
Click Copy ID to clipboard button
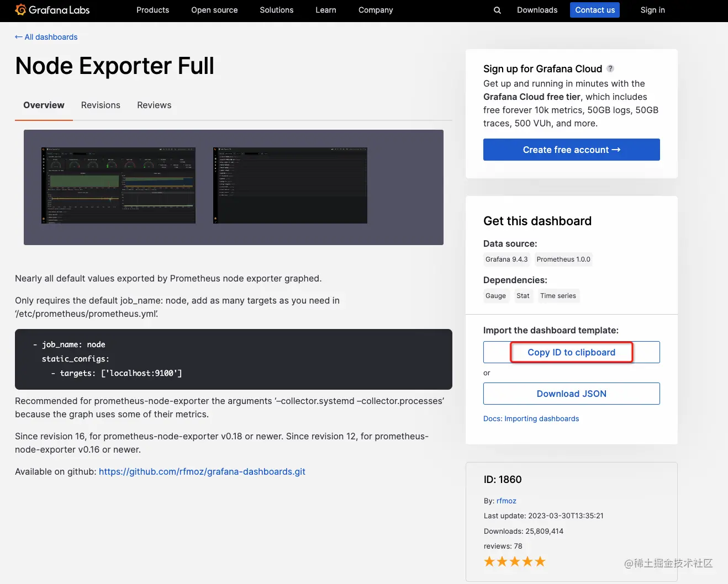click(x=572, y=352)
